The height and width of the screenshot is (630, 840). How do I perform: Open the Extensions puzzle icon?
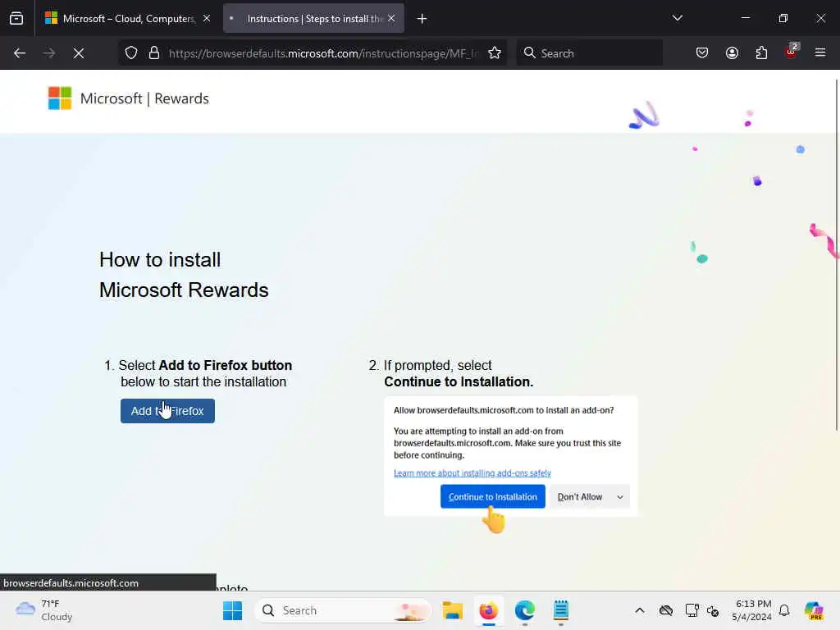pos(761,53)
